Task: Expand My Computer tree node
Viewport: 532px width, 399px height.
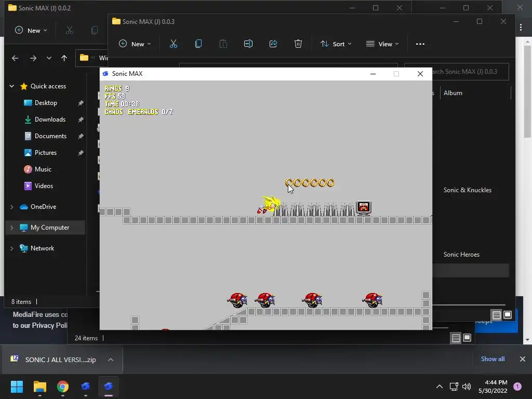Action: pos(11,228)
